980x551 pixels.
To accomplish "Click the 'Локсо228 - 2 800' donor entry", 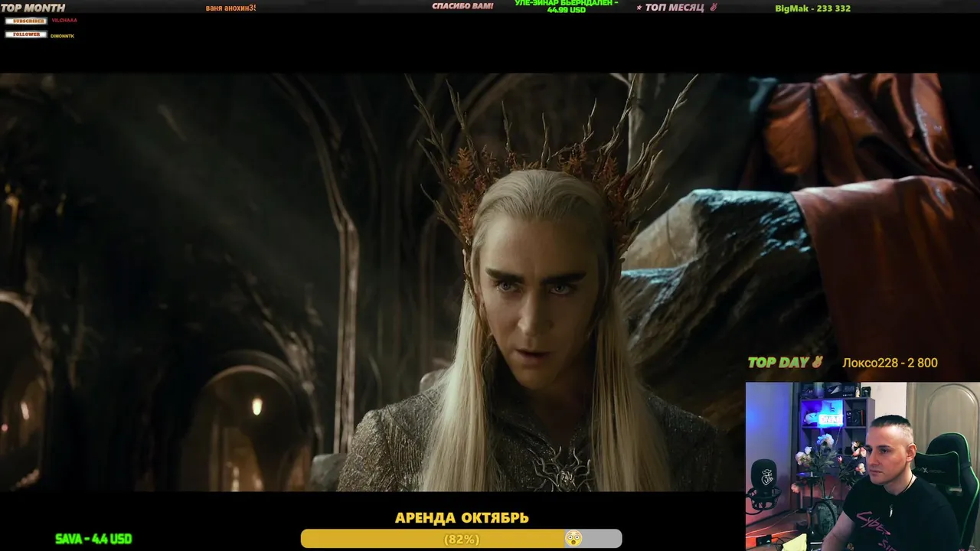I will pos(890,363).
